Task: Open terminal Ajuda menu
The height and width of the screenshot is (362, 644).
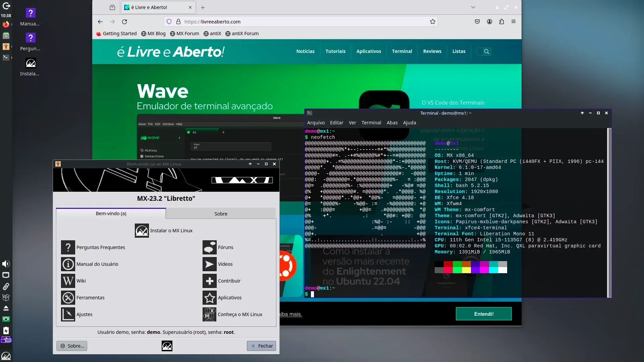Action: click(x=410, y=123)
